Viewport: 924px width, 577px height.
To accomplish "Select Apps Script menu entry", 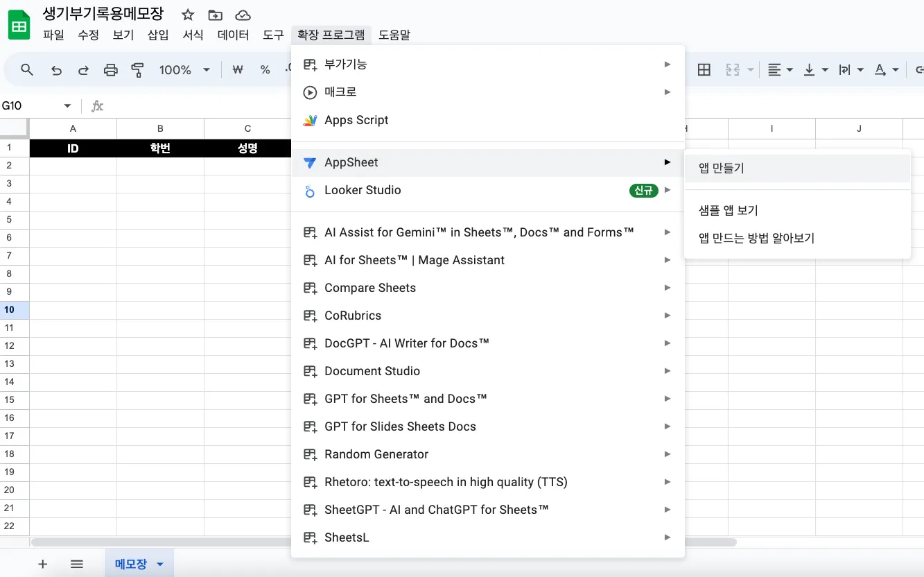I will click(488, 121).
